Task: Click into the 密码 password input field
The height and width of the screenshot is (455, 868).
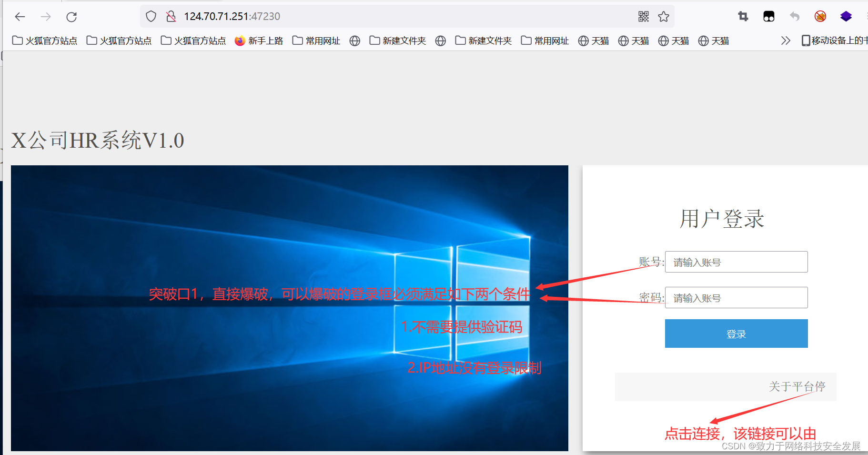Action: pyautogui.click(x=736, y=298)
